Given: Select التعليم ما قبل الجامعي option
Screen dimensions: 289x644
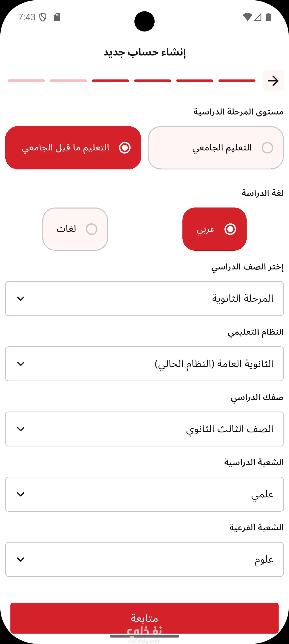Looking at the screenshot, I should pos(73,148).
